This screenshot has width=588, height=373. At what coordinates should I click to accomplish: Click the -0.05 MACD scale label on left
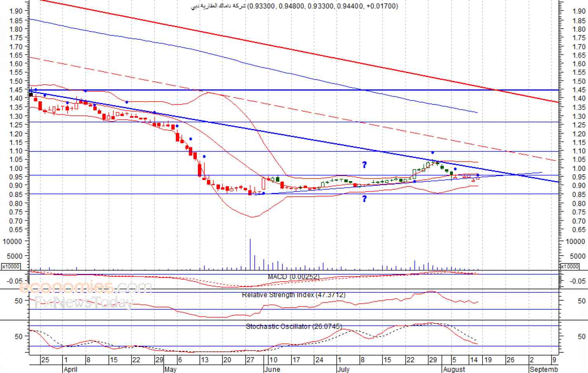[x=15, y=281]
